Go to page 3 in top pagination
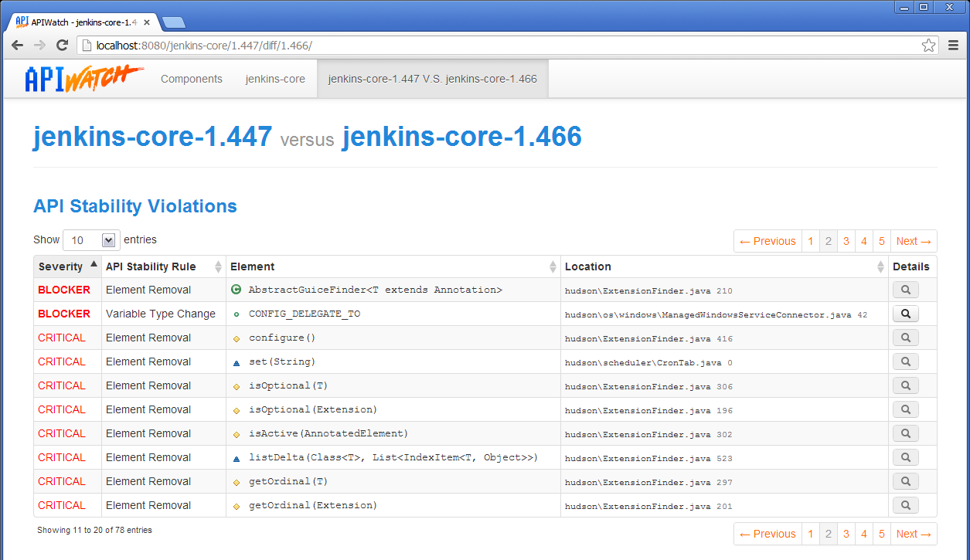Screen dimensions: 970x560 (846, 241)
